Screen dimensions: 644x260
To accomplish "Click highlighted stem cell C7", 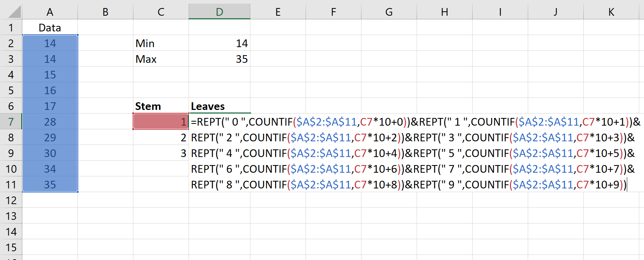I will pyautogui.click(x=161, y=122).
